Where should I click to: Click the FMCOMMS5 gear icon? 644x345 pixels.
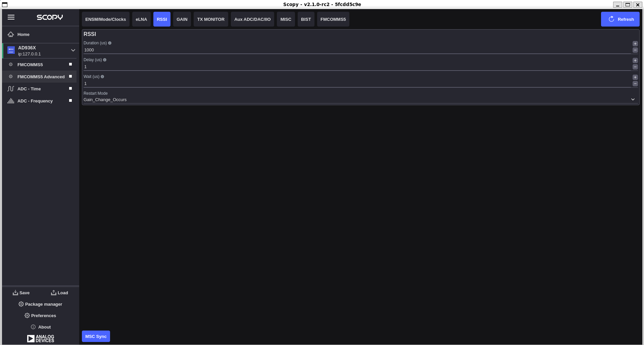11,64
